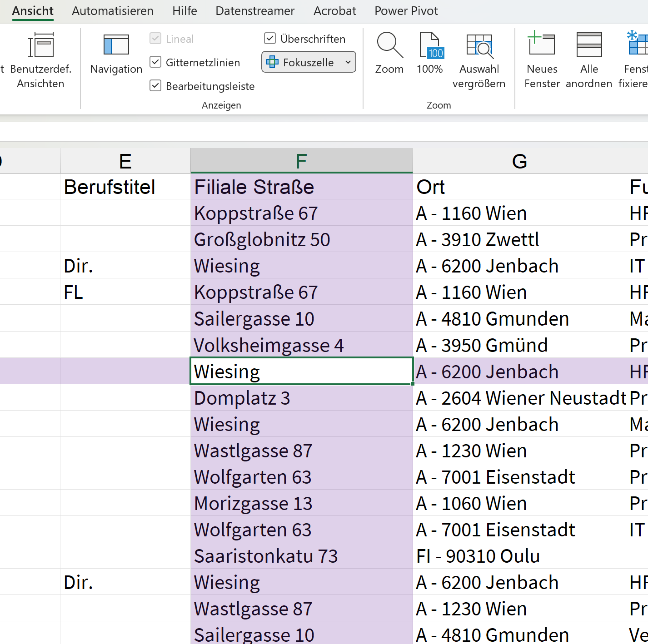Expand the Fokuszelle dropdown arrow
The width and height of the screenshot is (648, 644).
point(348,62)
